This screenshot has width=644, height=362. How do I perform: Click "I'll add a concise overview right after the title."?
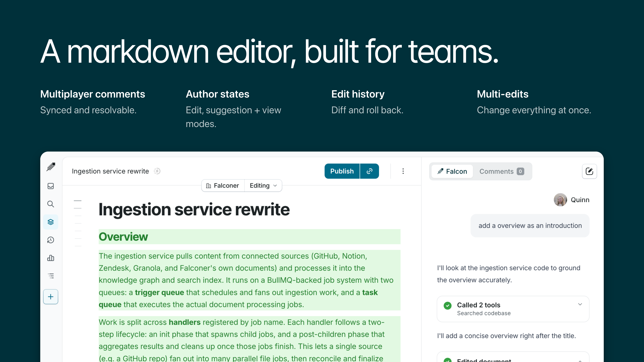pos(506,336)
